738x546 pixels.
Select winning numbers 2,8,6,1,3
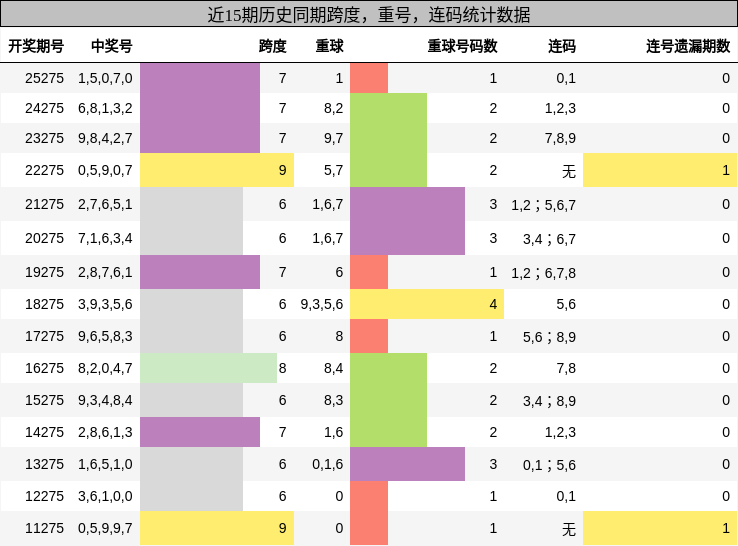105,432
